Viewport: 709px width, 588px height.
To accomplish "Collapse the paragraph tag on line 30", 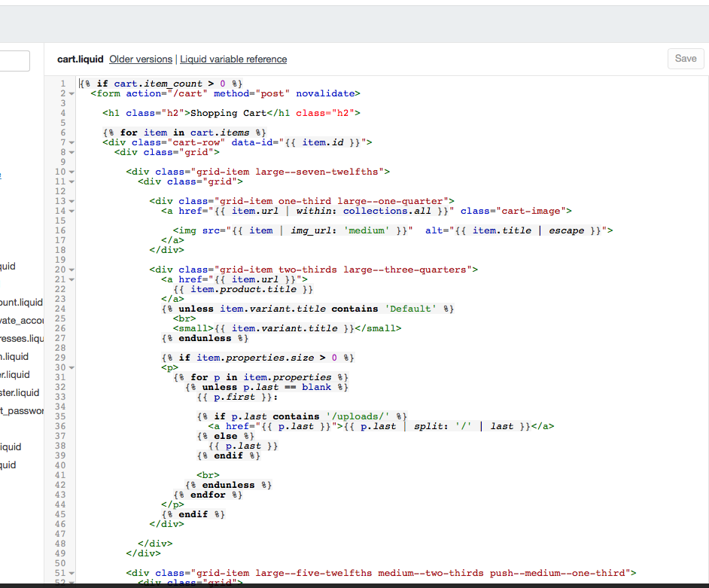I will coord(72,367).
